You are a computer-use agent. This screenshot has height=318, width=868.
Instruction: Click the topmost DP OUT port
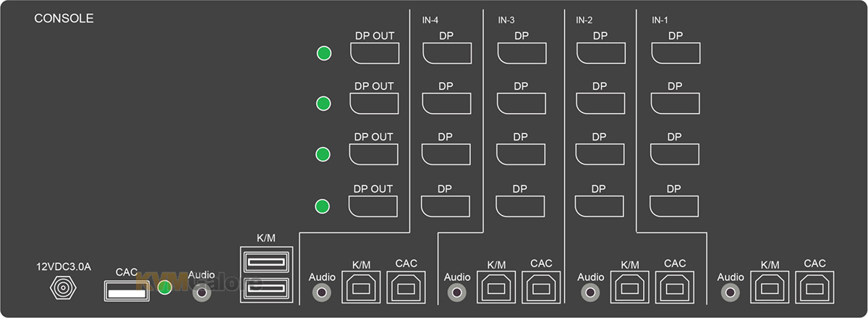pos(374,52)
